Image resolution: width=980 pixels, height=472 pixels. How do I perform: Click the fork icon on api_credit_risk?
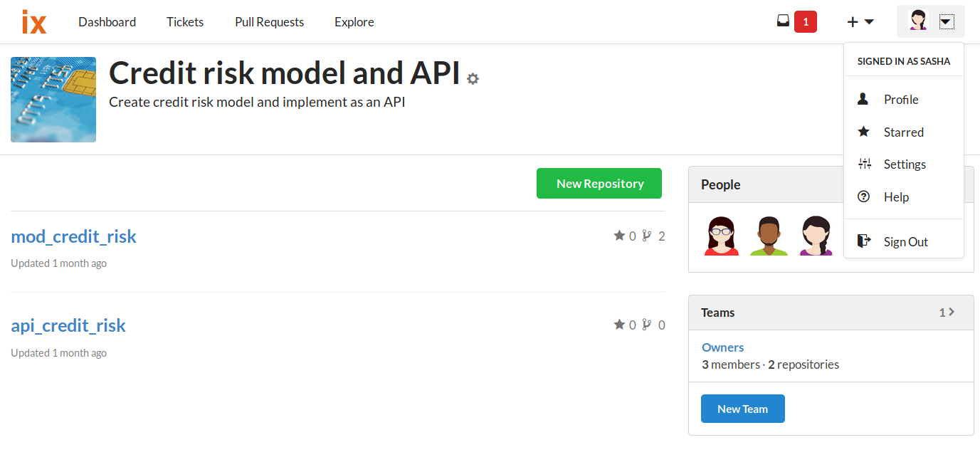(647, 325)
